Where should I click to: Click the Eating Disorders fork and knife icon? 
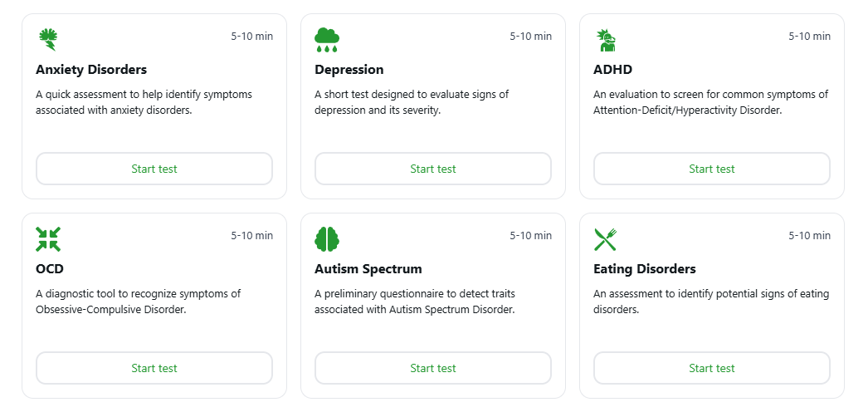pos(606,239)
